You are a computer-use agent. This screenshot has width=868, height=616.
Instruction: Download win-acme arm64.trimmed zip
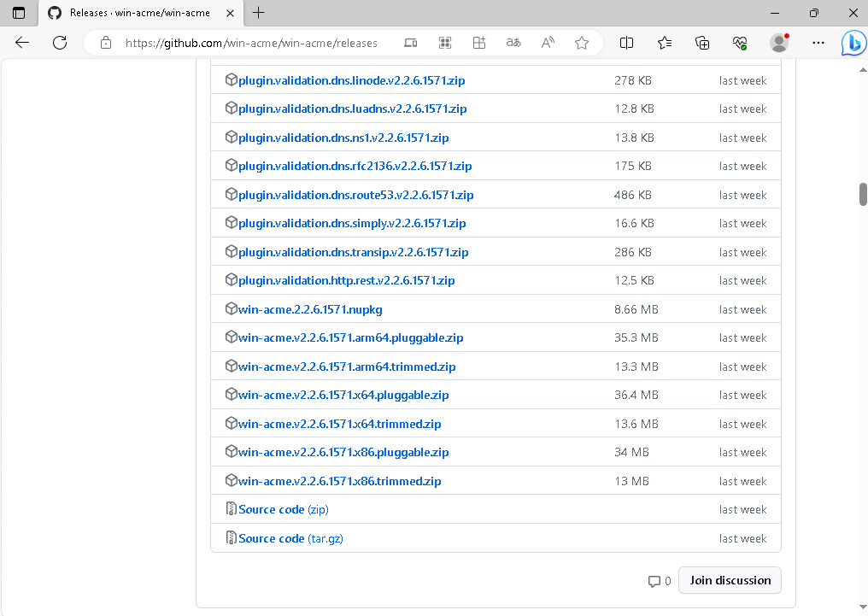(347, 367)
